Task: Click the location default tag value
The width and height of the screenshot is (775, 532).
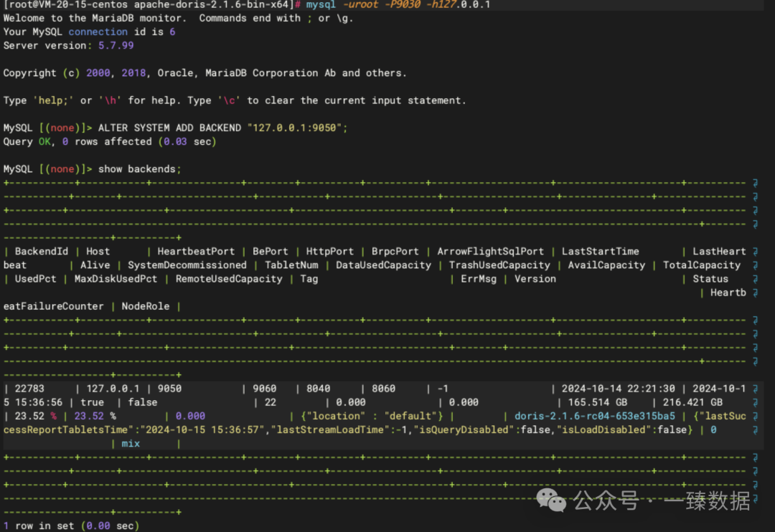Action: pos(372,417)
